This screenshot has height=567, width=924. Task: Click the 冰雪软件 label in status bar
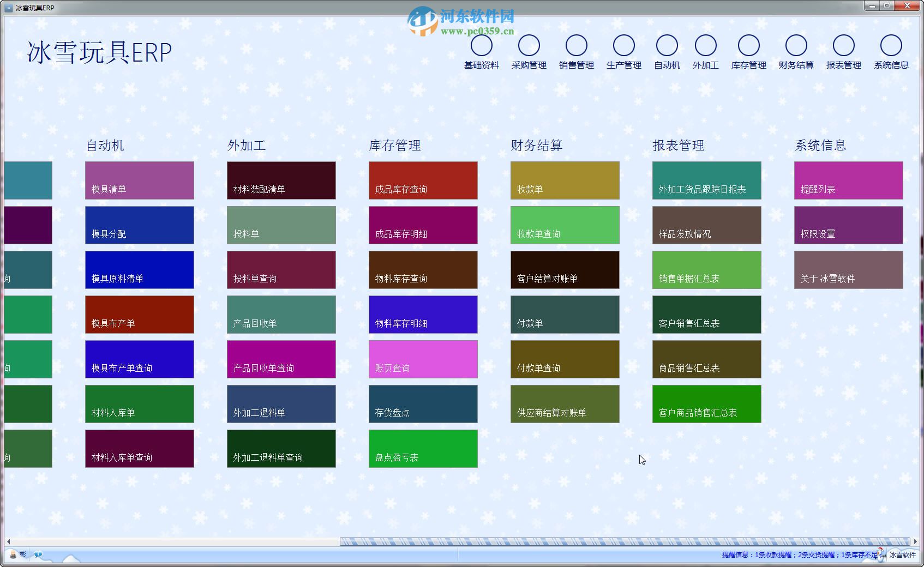click(x=903, y=554)
